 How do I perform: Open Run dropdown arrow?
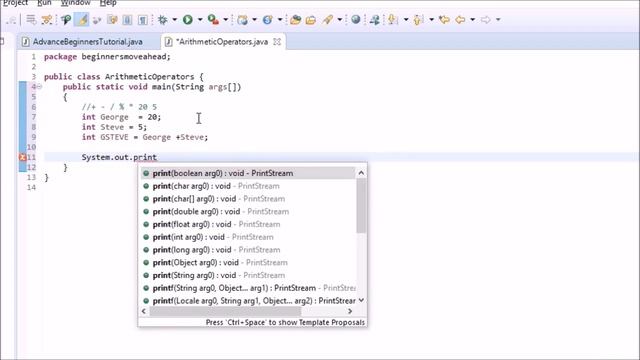pos(200,20)
